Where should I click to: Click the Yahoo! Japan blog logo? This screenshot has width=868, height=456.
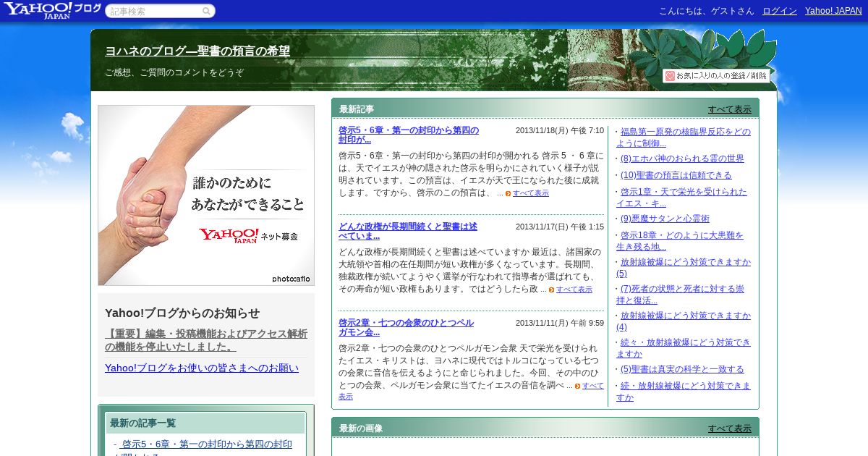tap(52, 10)
